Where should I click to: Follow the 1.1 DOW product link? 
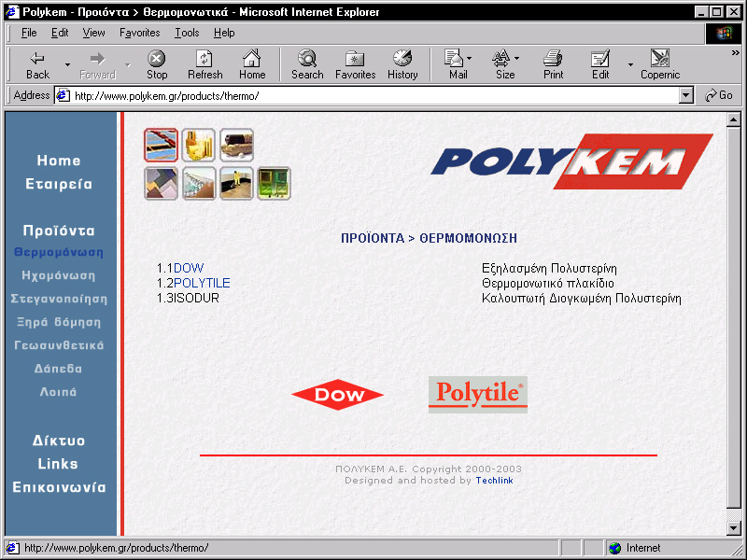[x=189, y=268]
